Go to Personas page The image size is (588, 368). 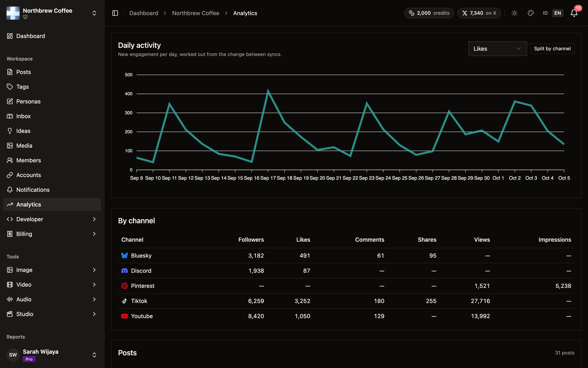coord(52,101)
